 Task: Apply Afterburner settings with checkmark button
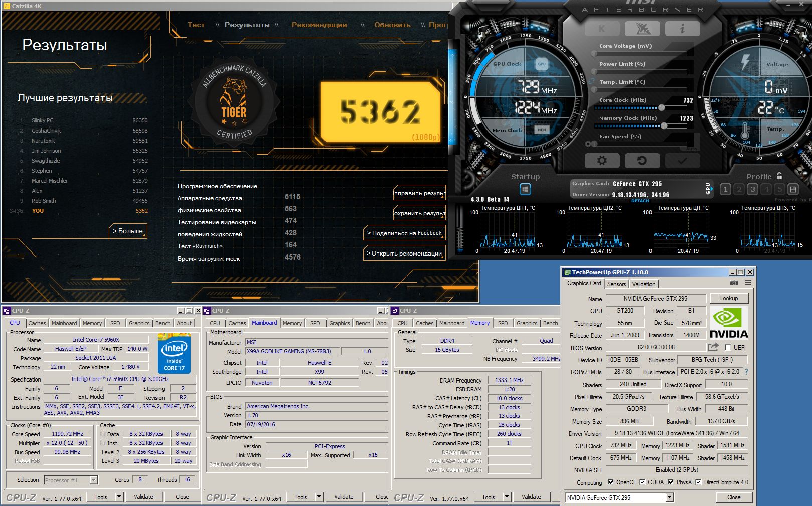pos(682,161)
